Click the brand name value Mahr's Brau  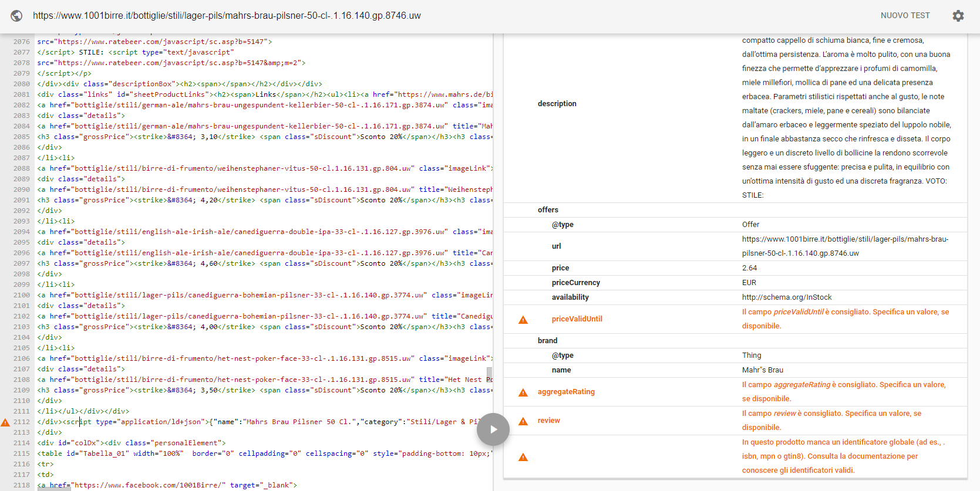[x=762, y=370]
